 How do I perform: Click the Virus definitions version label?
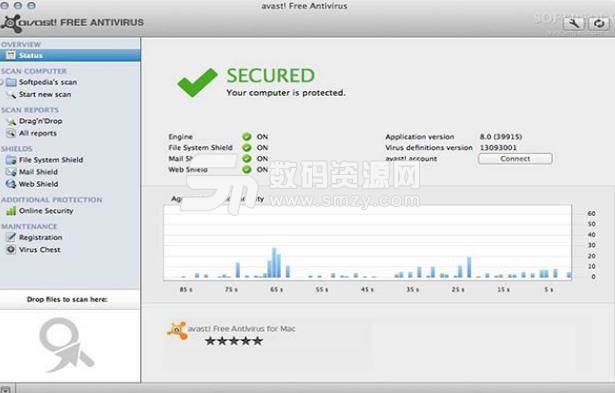pos(429,147)
